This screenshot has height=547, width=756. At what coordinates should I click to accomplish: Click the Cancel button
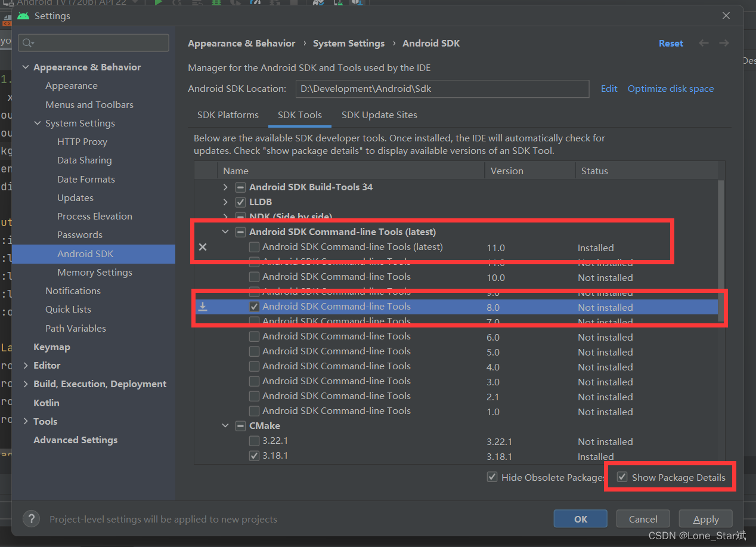643,519
